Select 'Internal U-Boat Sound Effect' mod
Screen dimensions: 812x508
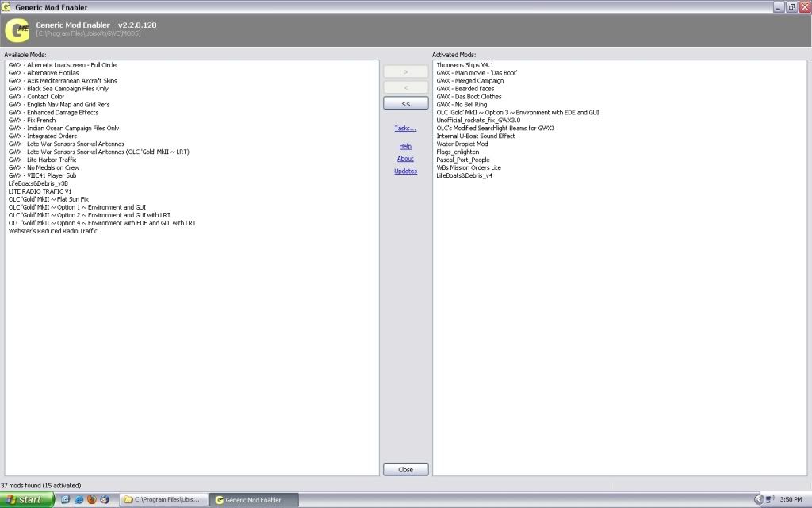point(476,136)
